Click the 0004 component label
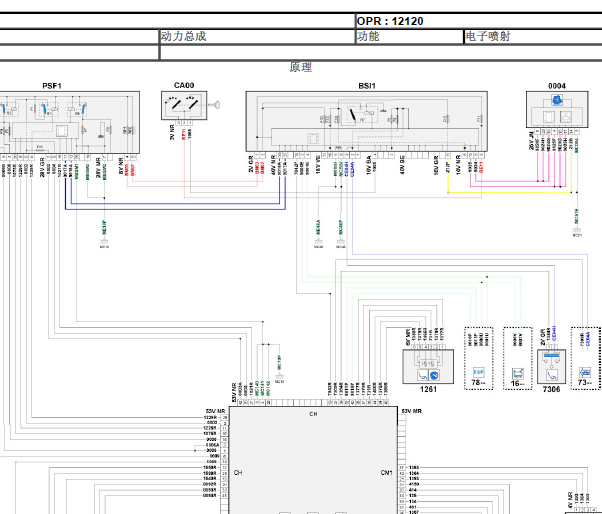Viewport: 602px width, 514px height. click(556, 86)
